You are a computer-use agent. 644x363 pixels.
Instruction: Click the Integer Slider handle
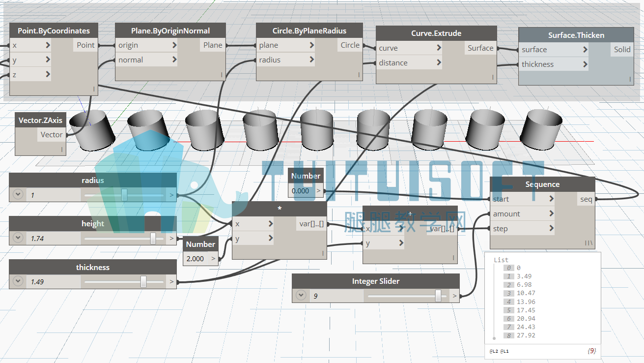(x=438, y=296)
